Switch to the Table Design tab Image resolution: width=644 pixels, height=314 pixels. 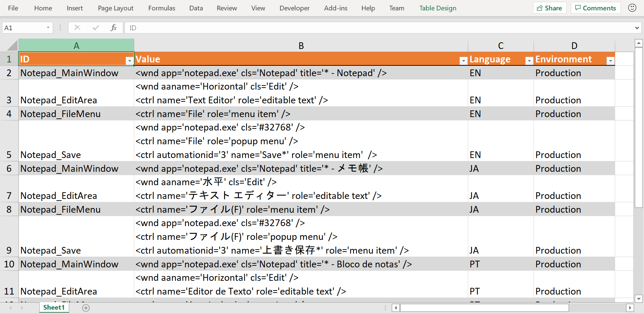(438, 8)
